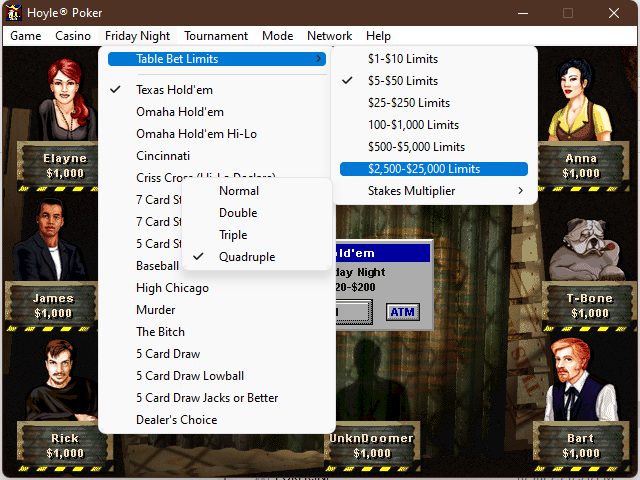Image resolution: width=640 pixels, height=480 pixels.
Task: Select Elayne's portrait
Action: [x=67, y=99]
